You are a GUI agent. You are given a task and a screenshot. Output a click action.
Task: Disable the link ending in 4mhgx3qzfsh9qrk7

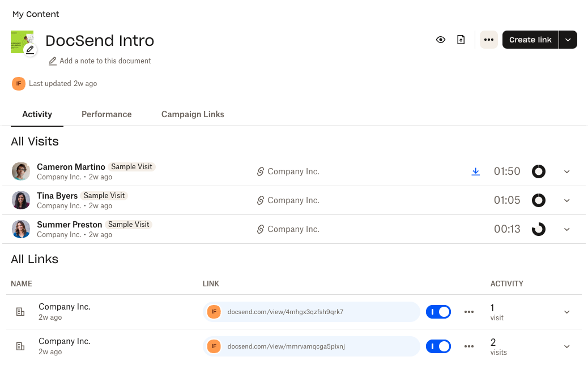438,312
